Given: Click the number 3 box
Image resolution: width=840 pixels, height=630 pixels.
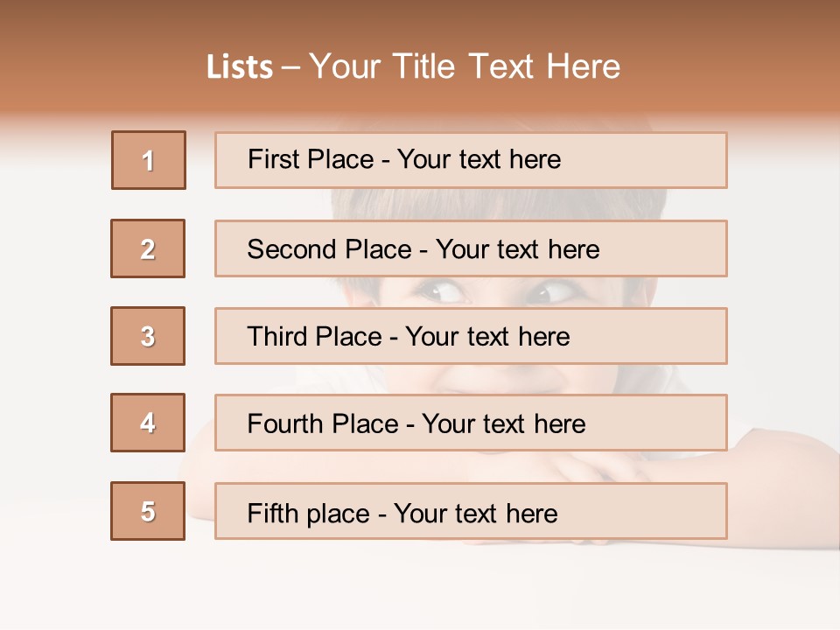Looking at the screenshot, I should (148, 336).
